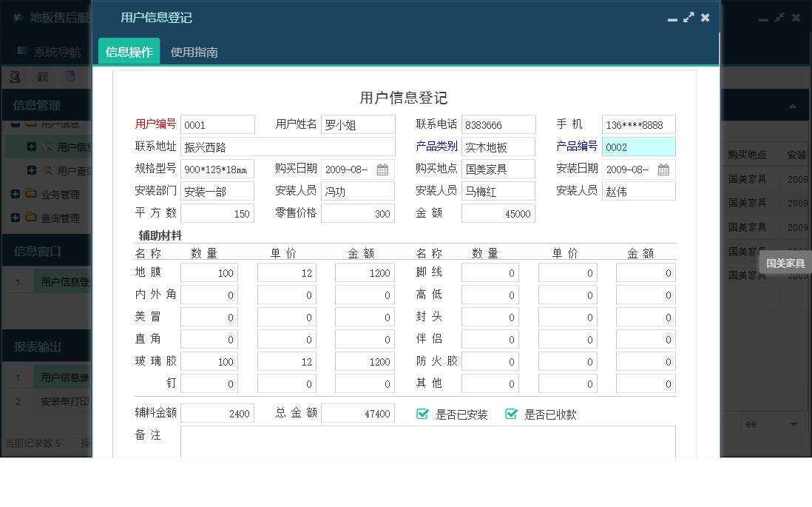Click the document icon on the toolbar
The image size is (812, 507).
pyautogui.click(x=71, y=76)
